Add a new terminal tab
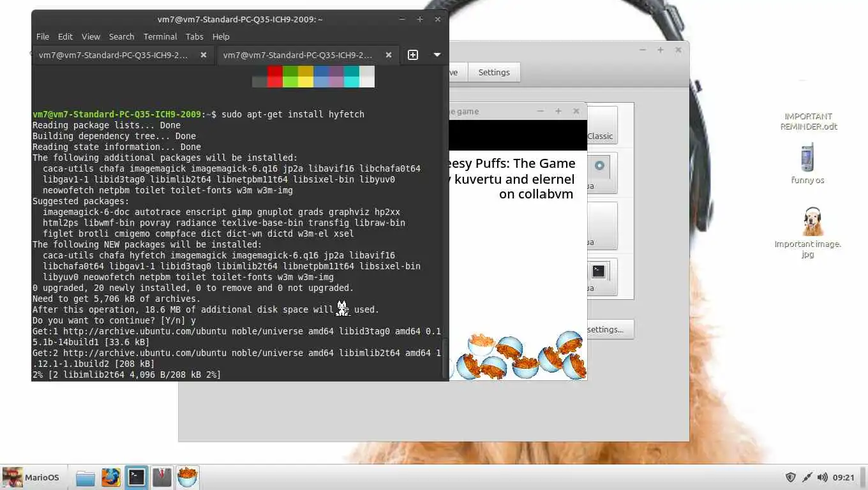 click(413, 55)
